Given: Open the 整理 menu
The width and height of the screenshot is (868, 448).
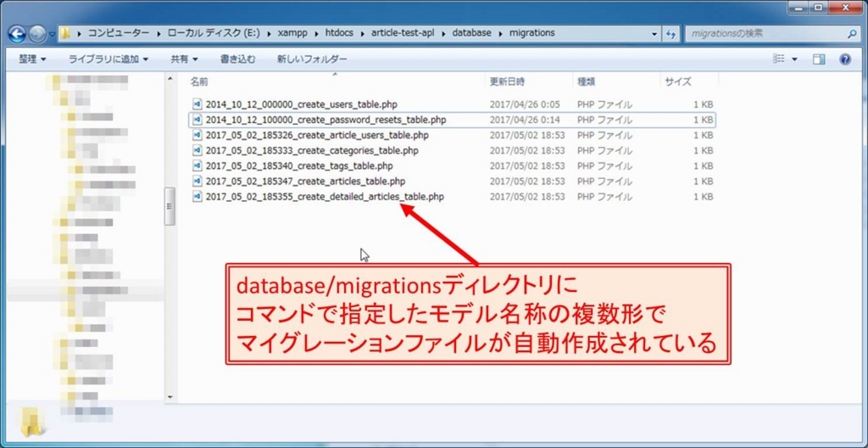Looking at the screenshot, I should click(x=33, y=59).
